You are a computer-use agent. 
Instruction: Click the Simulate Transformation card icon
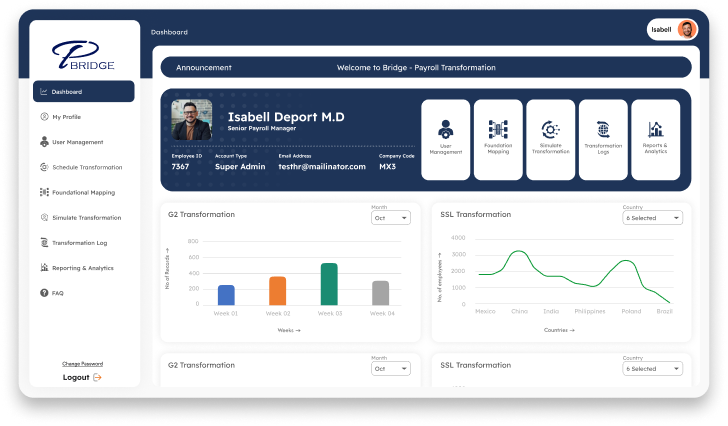(550, 129)
